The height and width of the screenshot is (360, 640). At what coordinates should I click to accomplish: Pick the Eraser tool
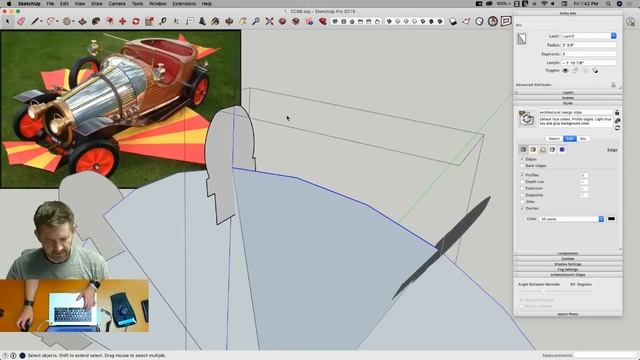click(x=21, y=21)
